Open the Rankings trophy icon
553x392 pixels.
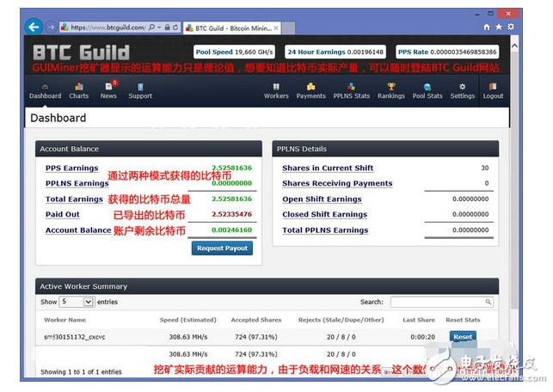(391, 89)
